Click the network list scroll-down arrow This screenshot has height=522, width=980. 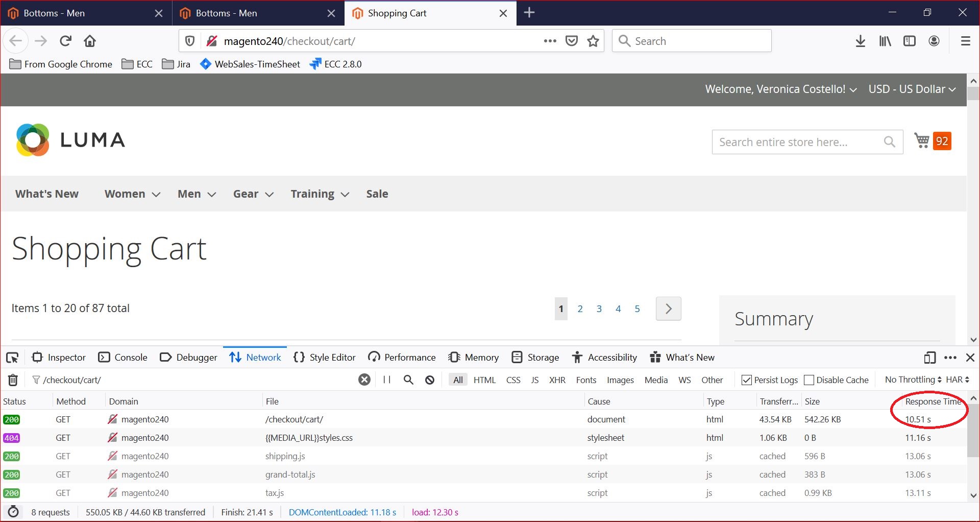coord(973,495)
